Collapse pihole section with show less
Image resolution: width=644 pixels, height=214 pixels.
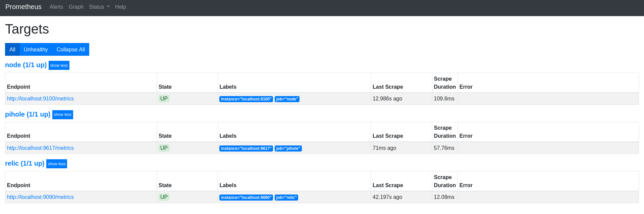pos(63,115)
